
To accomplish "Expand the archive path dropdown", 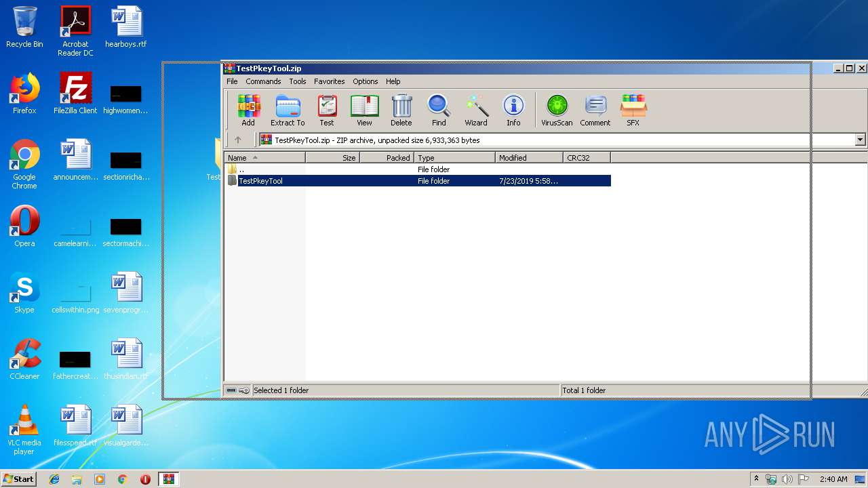I will tap(861, 140).
